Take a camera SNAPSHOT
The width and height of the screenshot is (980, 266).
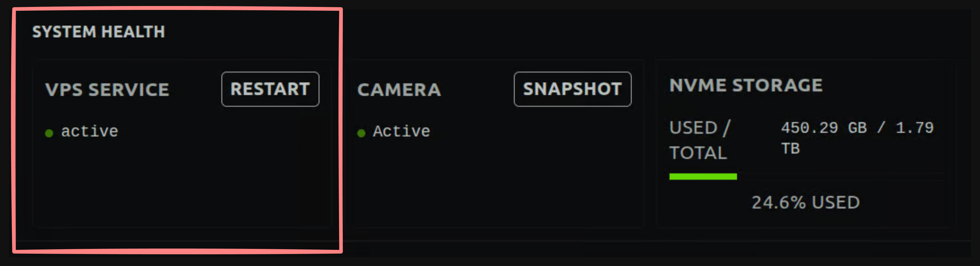tap(572, 89)
